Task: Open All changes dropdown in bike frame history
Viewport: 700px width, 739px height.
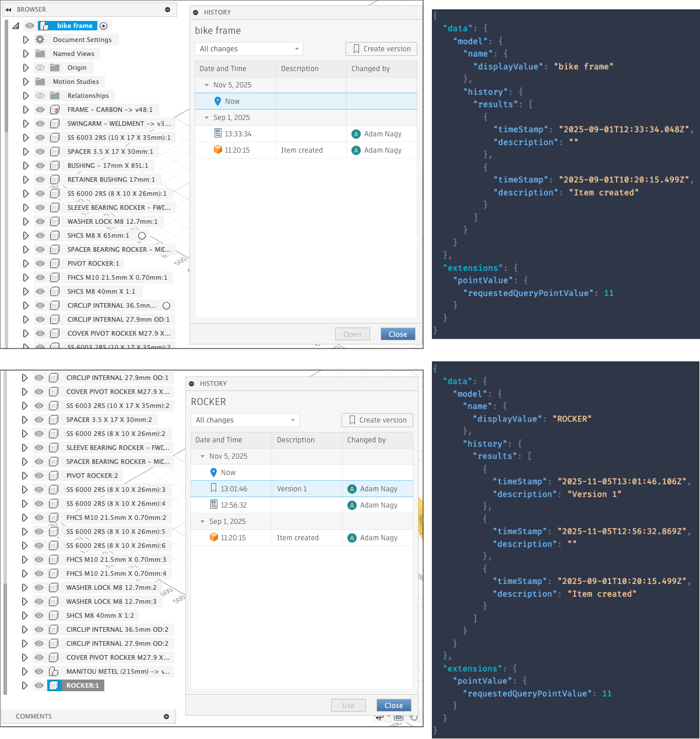Action: [249, 49]
